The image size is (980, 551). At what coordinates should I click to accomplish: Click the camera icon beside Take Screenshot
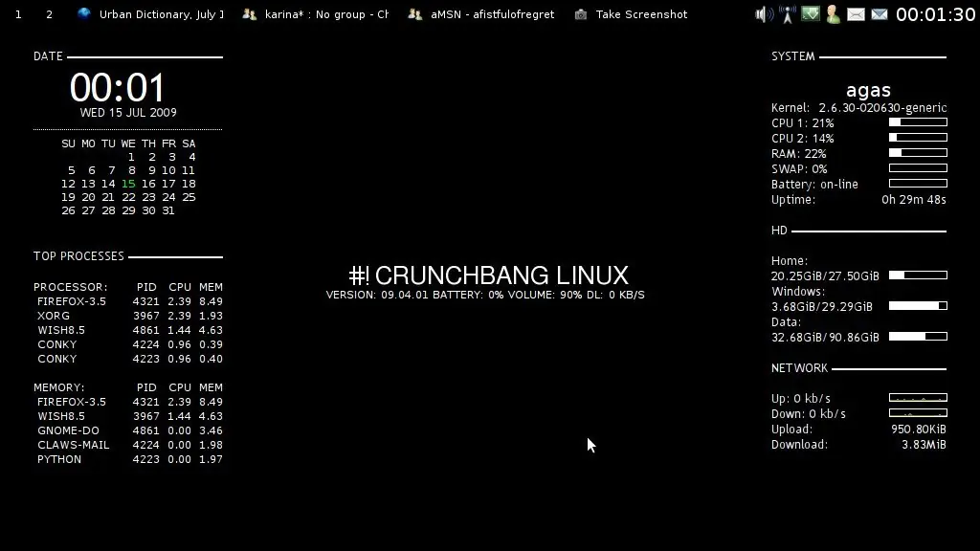point(581,14)
